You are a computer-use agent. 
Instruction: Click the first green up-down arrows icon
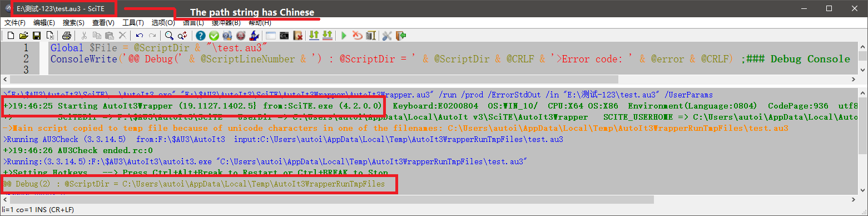tap(314, 36)
